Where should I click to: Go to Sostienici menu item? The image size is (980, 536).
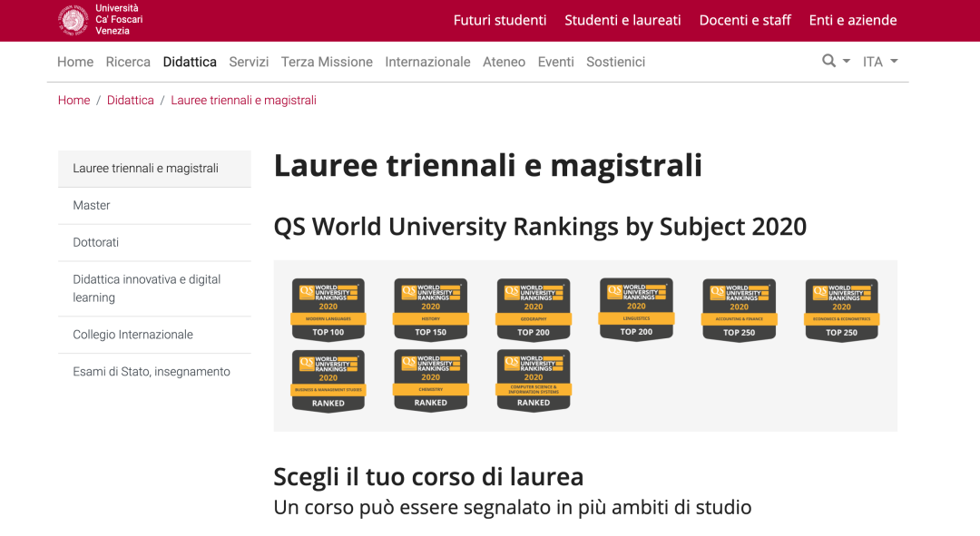[615, 62]
